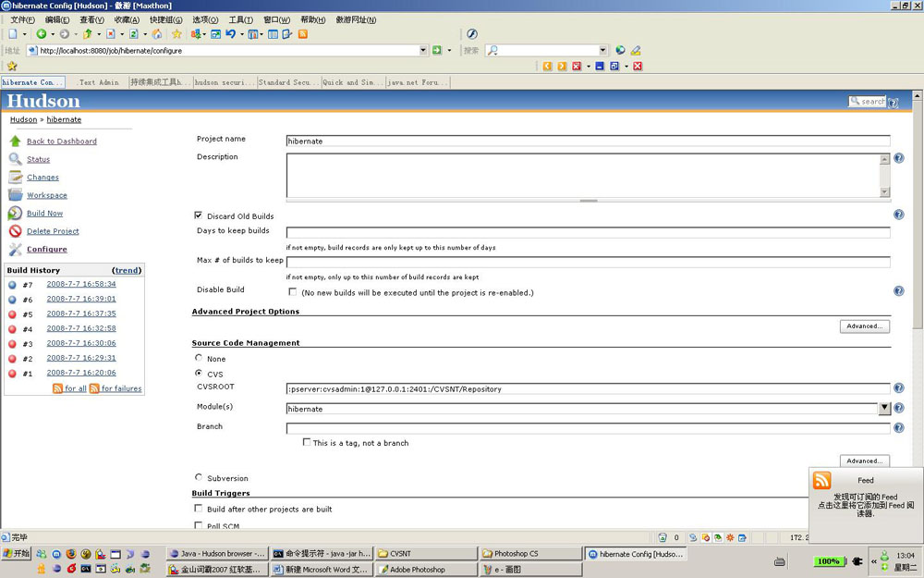The width and height of the screenshot is (924, 578).
Task: Open the Favorites star in the main toolbar
Action: (176, 34)
